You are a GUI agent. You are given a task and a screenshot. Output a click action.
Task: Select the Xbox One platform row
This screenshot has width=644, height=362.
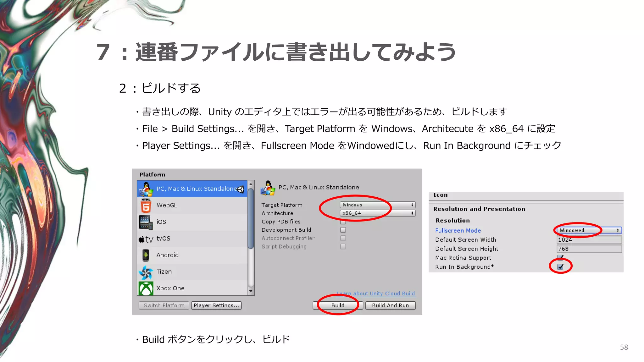tap(192, 288)
